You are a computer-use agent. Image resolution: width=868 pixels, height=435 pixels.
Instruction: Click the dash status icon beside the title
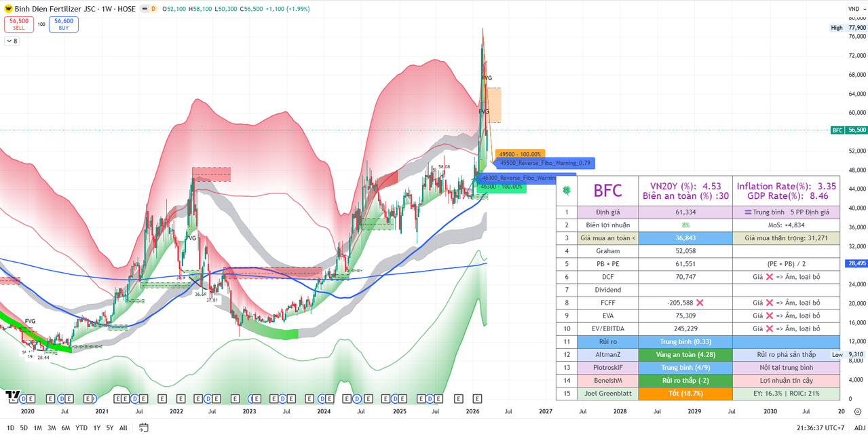[x=143, y=9]
